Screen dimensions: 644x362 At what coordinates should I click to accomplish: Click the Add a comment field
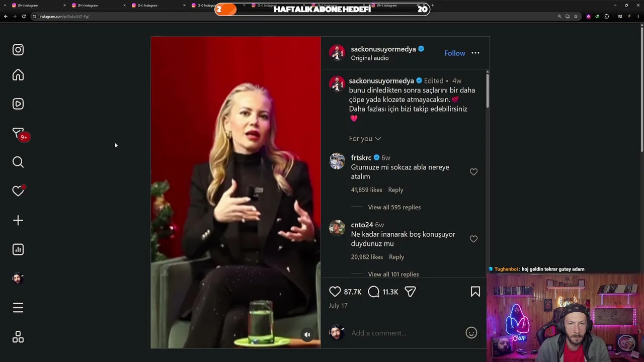coord(405,333)
